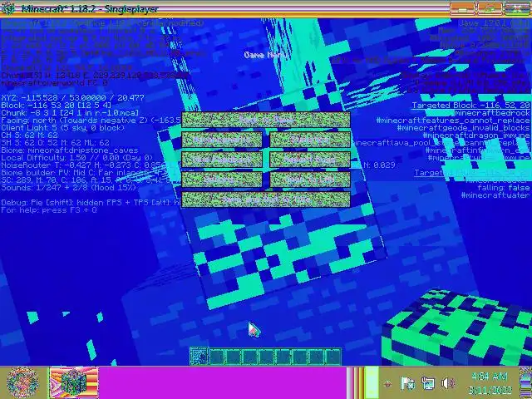Click the Minecraft taskbar button
Viewport: 532px width, 399px height.
coord(74,382)
